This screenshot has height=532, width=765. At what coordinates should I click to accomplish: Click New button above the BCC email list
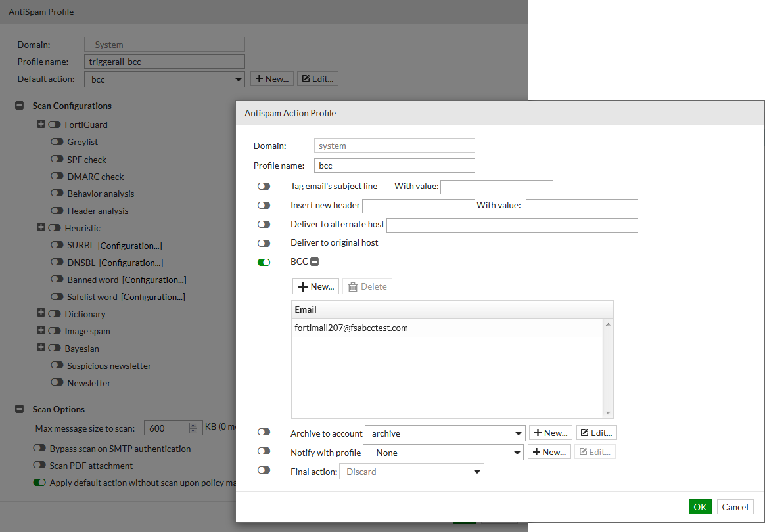click(315, 286)
